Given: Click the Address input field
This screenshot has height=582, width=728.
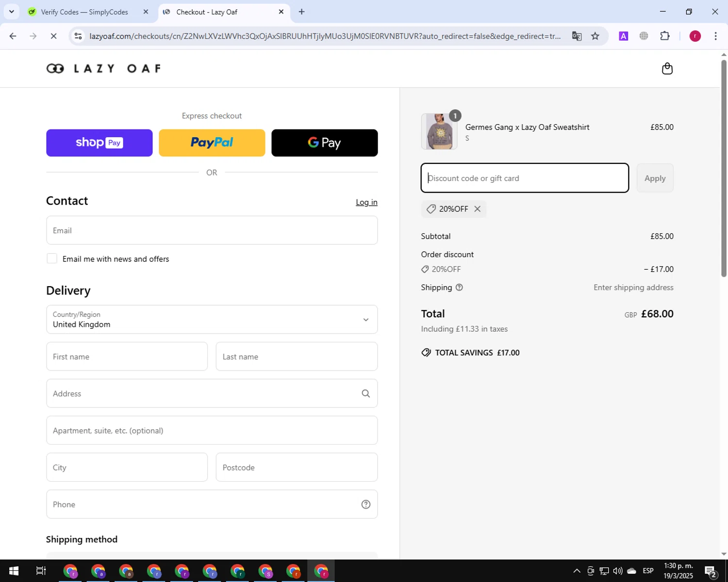Looking at the screenshot, I should tap(212, 393).
